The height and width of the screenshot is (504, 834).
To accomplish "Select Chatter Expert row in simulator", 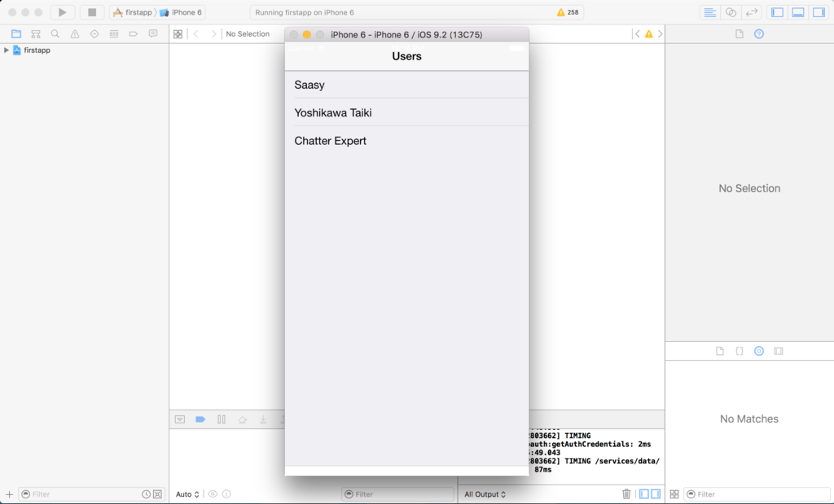I will coord(407,140).
